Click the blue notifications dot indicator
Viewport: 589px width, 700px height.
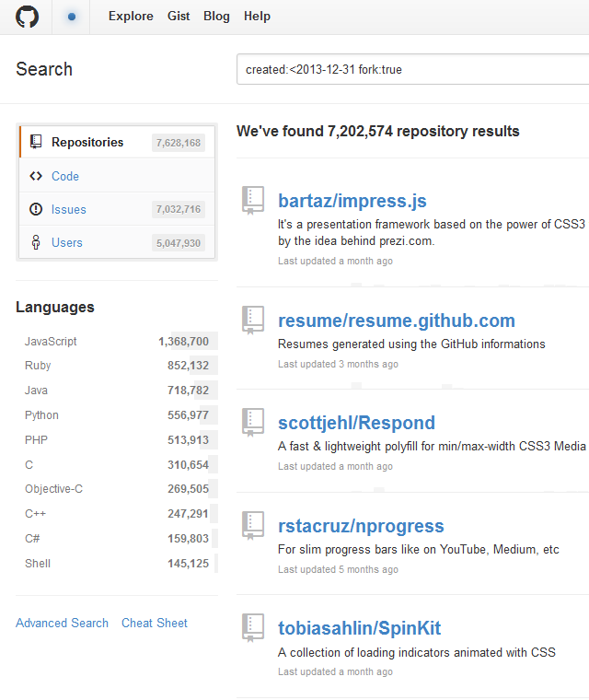(72, 17)
